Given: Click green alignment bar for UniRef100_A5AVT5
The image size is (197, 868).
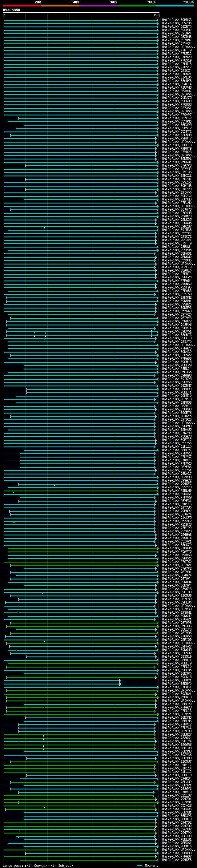Looking at the screenshot, I should 83,551.
